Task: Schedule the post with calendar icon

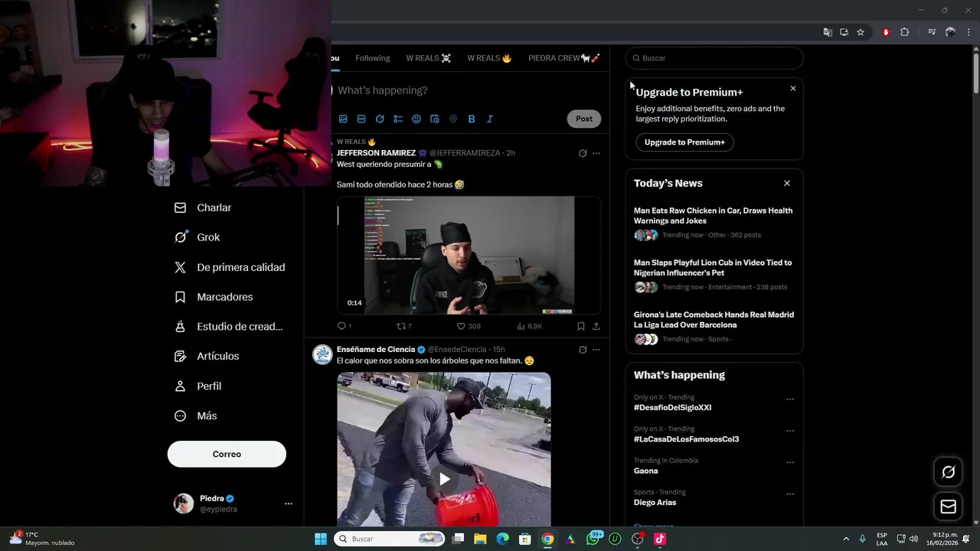Action: [435, 119]
